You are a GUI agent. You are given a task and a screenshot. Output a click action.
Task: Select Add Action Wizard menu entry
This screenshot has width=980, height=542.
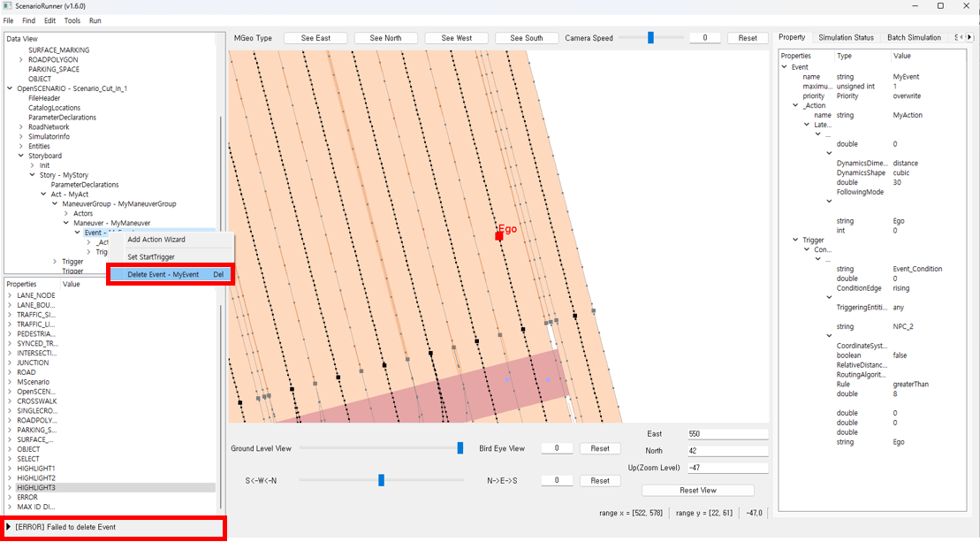point(156,240)
